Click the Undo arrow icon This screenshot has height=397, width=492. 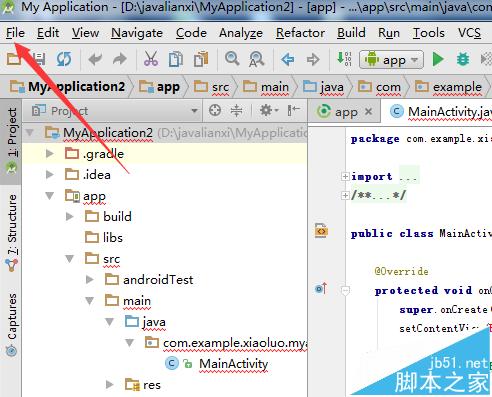click(x=95, y=59)
